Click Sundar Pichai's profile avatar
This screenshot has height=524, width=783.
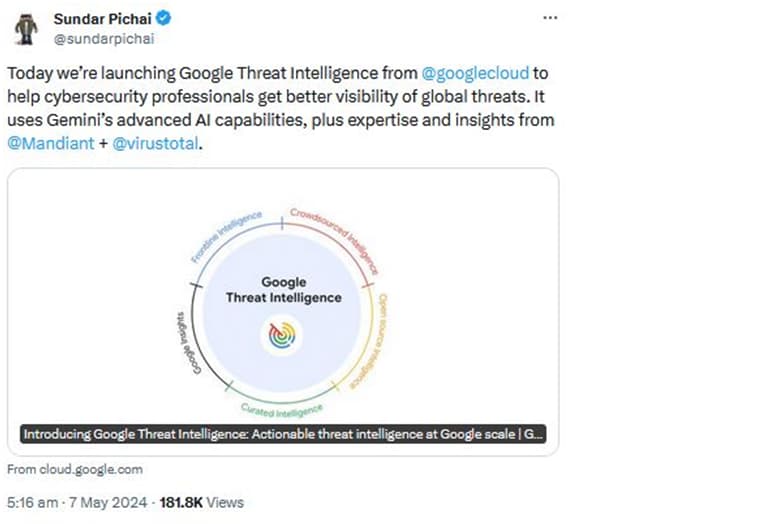[x=27, y=30]
